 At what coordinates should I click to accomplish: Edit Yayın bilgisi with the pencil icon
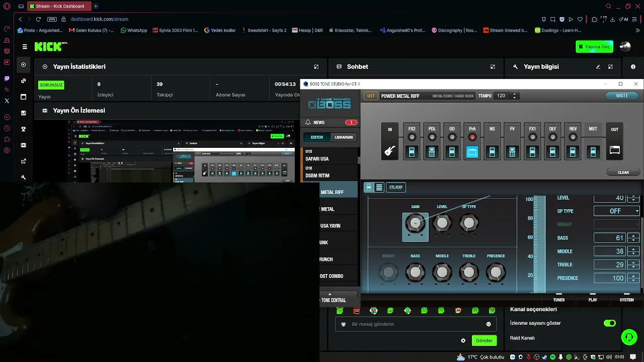click(598, 67)
